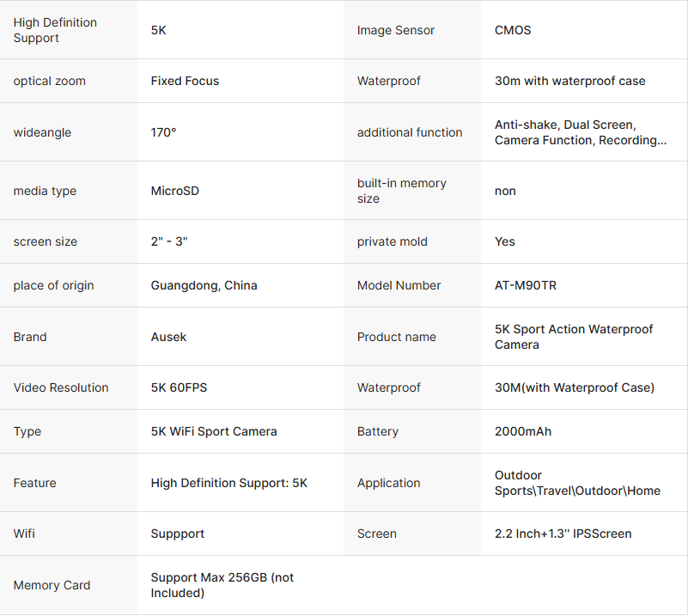Click the 'built-in memory size' label
This screenshot has width=688, height=616.
(x=401, y=191)
